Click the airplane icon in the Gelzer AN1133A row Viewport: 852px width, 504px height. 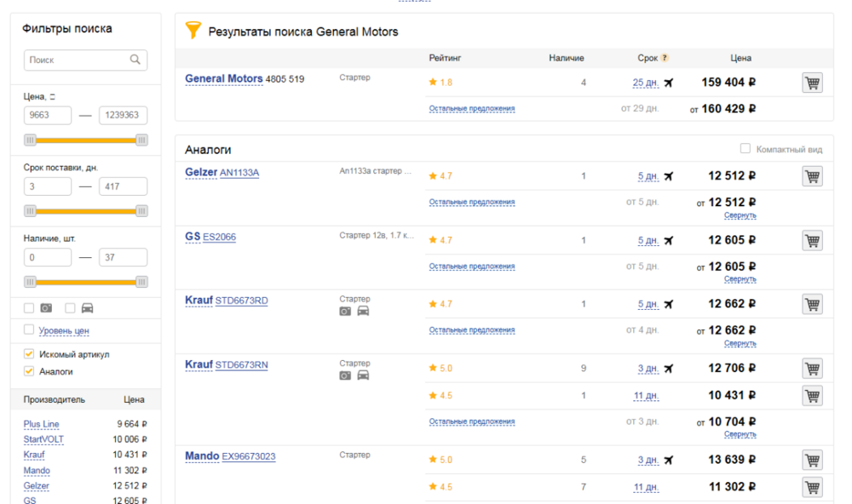coord(669,176)
